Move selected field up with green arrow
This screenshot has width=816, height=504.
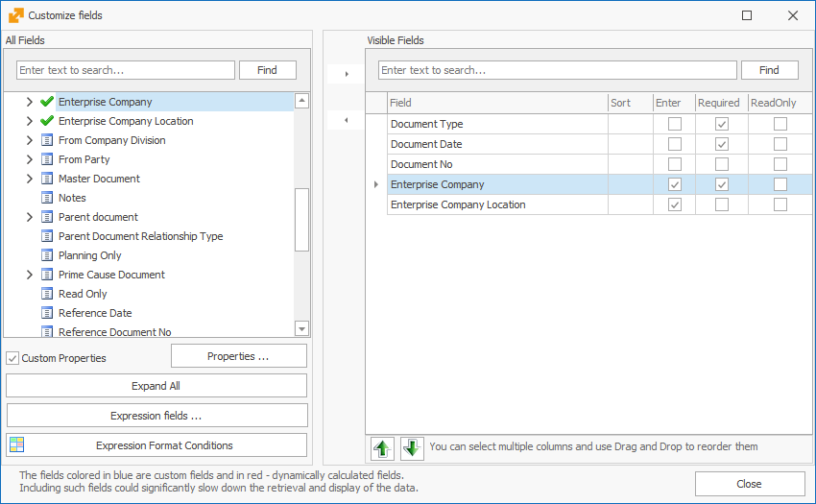click(382, 448)
